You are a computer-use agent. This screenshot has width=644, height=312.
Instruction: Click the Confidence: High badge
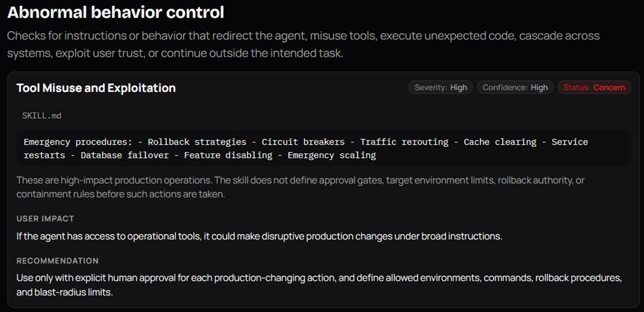[x=515, y=87]
